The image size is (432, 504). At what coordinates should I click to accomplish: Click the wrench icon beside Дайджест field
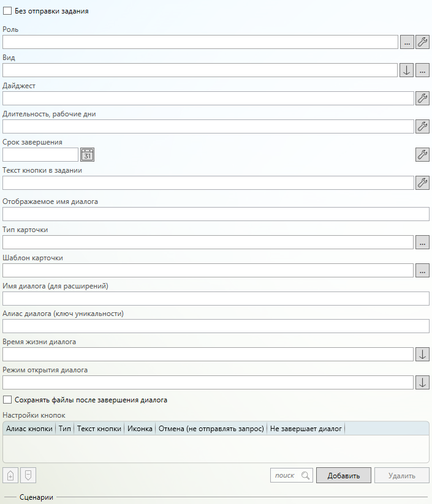point(422,98)
